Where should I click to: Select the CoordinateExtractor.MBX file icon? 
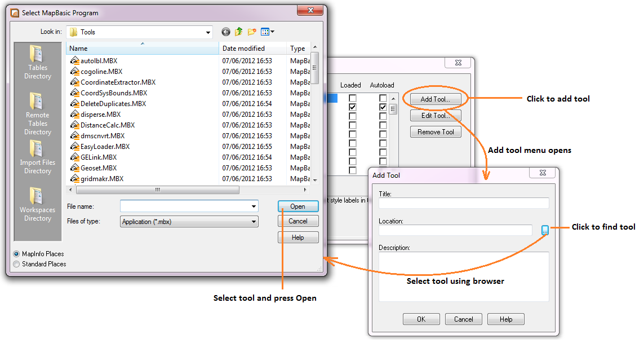[x=74, y=82]
